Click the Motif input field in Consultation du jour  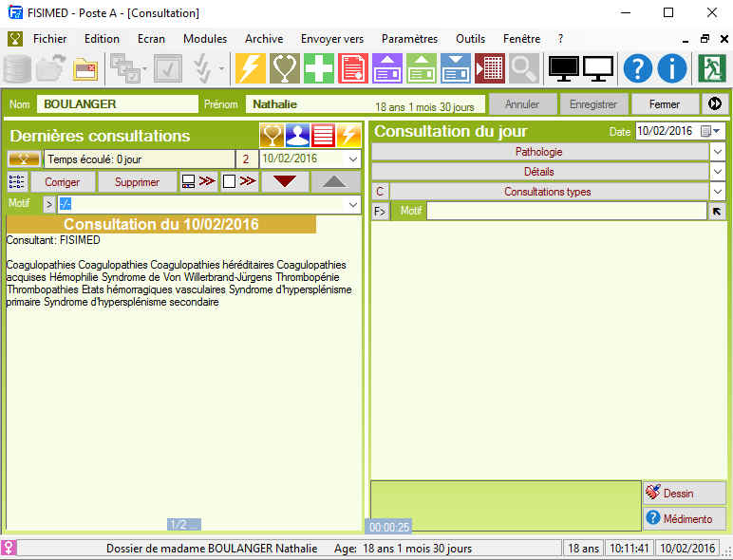[566, 212]
